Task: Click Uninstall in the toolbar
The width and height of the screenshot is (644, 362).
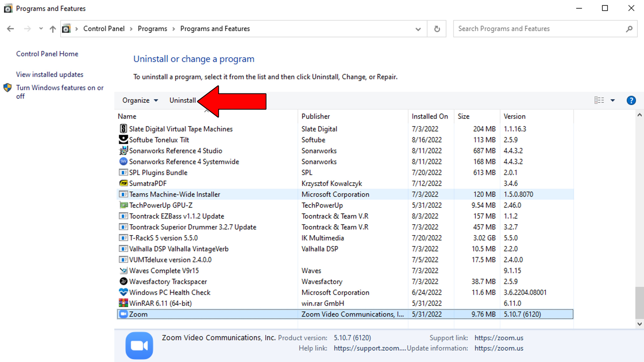Action: click(182, 100)
